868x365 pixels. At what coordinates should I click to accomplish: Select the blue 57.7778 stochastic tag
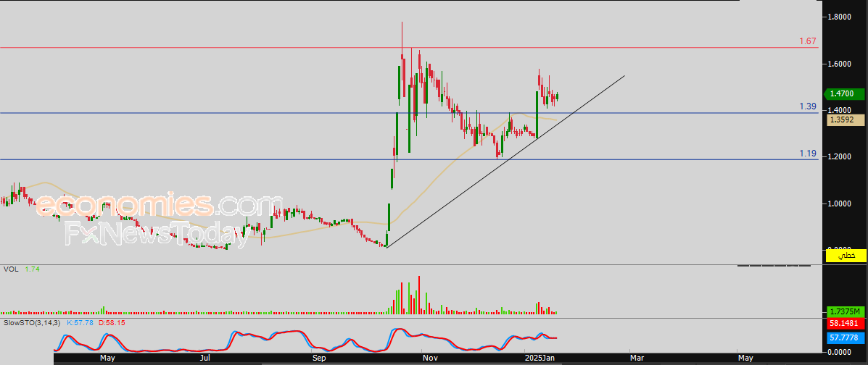845,337
